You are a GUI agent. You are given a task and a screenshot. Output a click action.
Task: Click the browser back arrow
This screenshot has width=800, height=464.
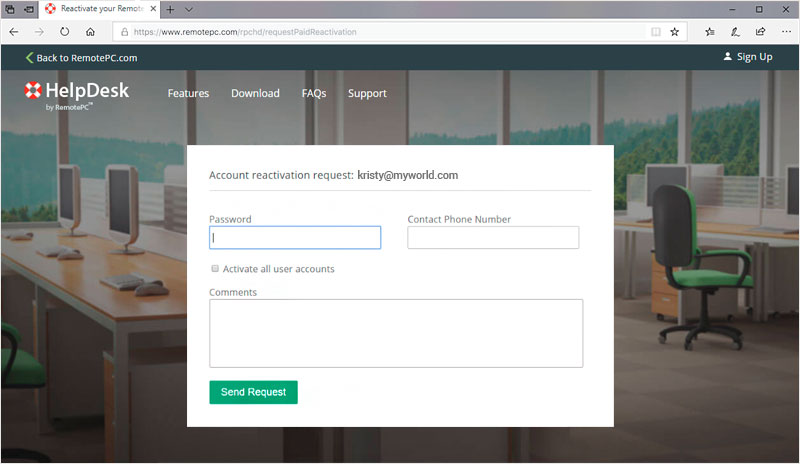14,32
